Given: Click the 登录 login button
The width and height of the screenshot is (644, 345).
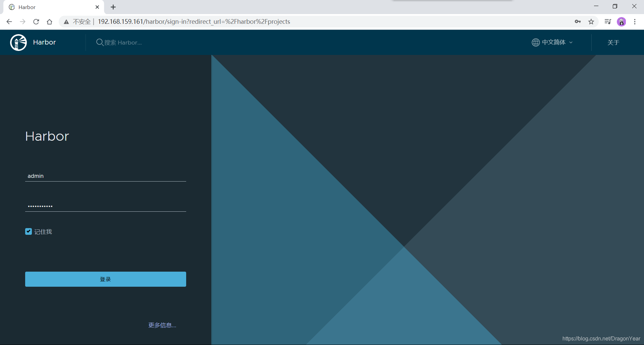Looking at the screenshot, I should tap(106, 279).
